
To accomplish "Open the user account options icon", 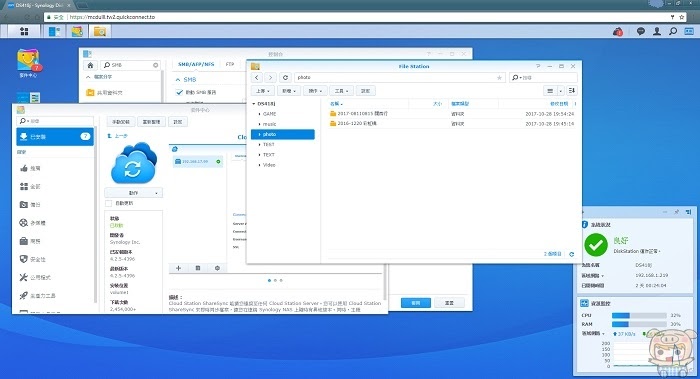I will [657, 31].
